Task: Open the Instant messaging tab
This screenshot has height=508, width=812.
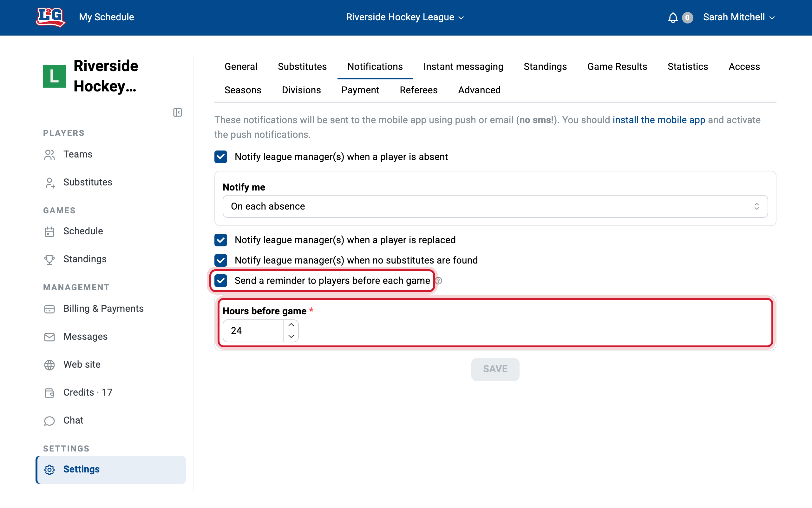Action: pos(463,67)
